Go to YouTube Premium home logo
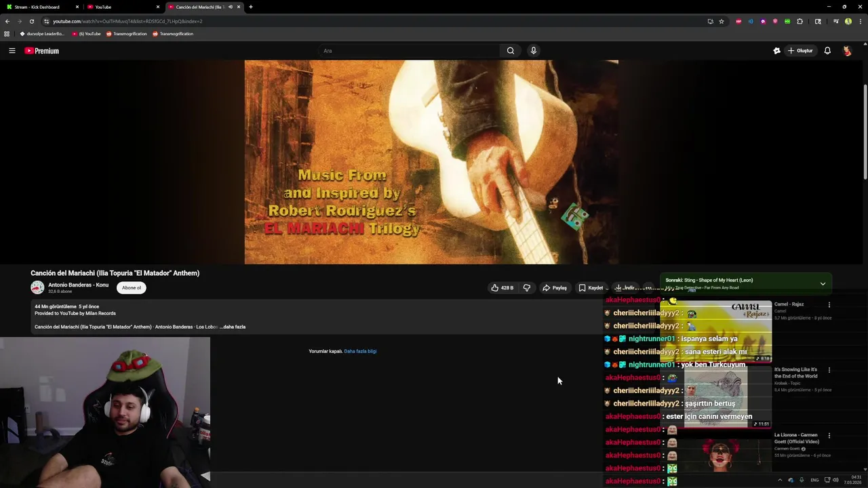Image resolution: width=868 pixels, height=488 pixels. coord(42,51)
